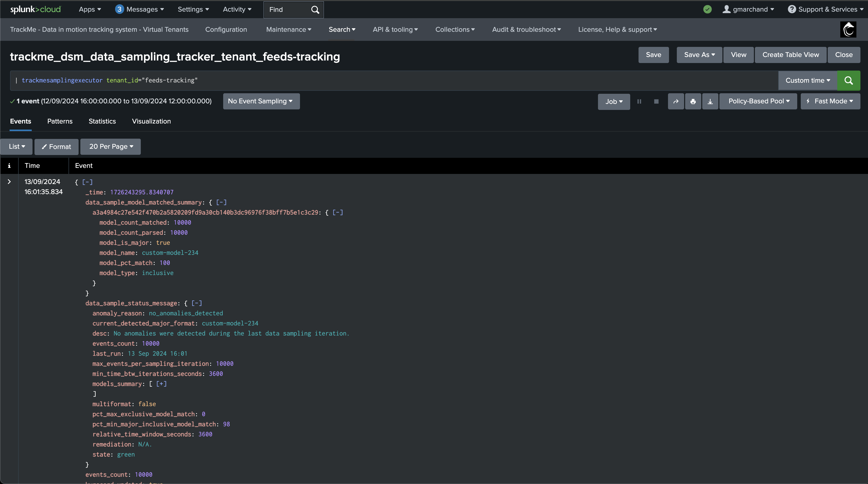The image size is (868, 484).
Task: Collapse the data_sample_status_message JSON node
Action: pyautogui.click(x=197, y=303)
